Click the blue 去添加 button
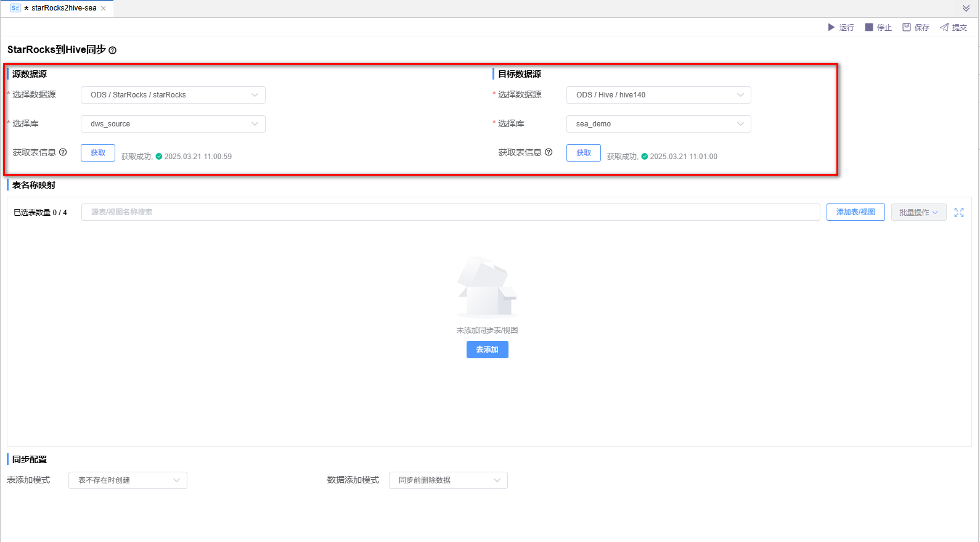 pos(487,350)
